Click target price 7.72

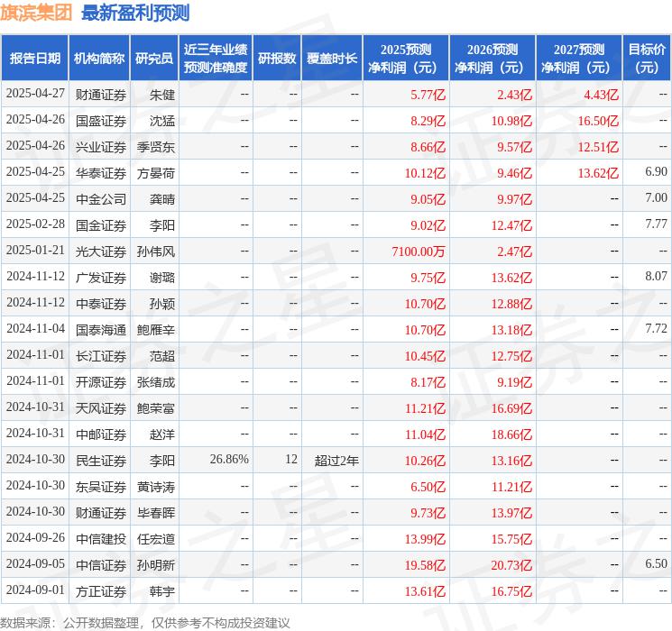click(656, 328)
